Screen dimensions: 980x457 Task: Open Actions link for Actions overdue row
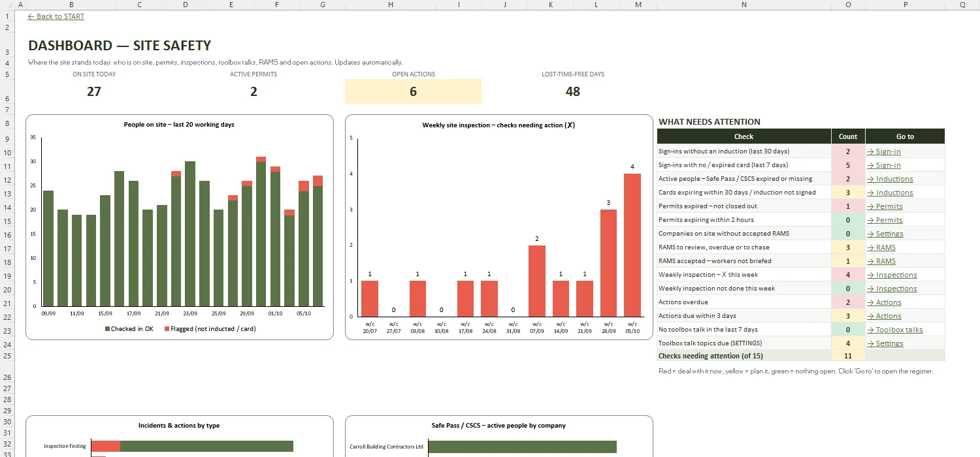[884, 302]
